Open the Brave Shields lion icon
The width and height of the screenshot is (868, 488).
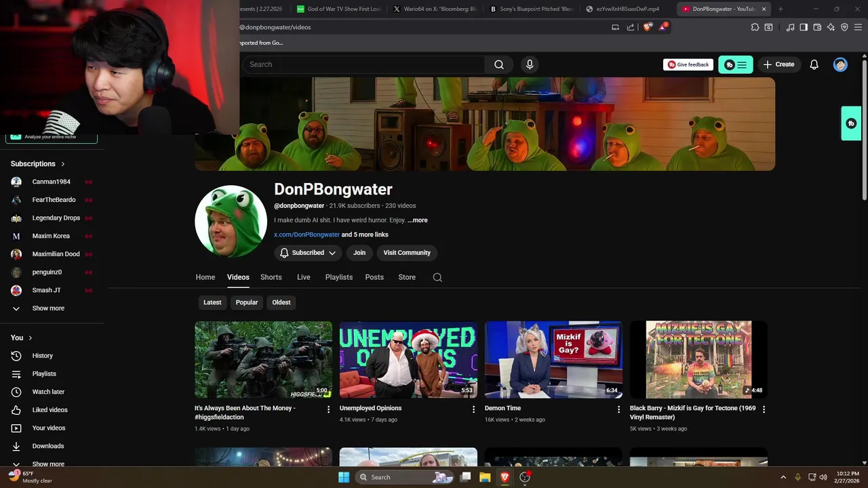tap(647, 27)
